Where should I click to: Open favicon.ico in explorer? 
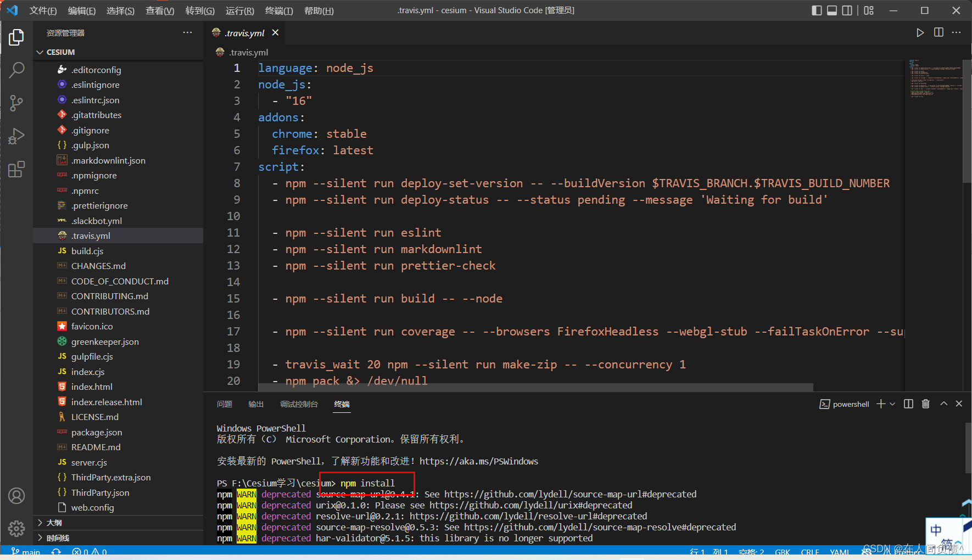(x=118, y=326)
